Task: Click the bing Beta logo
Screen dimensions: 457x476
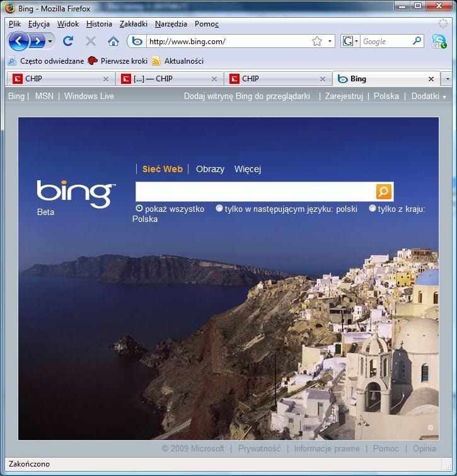Action: tap(76, 197)
